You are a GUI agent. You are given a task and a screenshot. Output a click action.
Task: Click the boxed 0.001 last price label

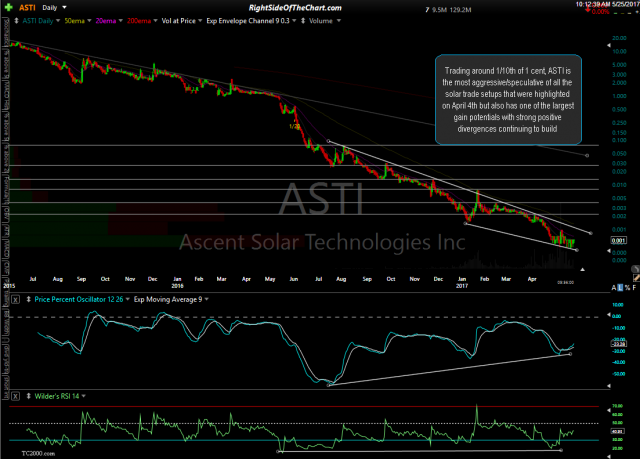pyautogui.click(x=618, y=240)
